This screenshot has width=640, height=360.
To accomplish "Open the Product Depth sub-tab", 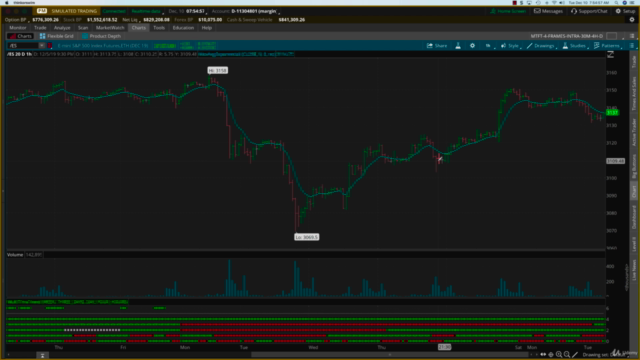I will point(101,36).
